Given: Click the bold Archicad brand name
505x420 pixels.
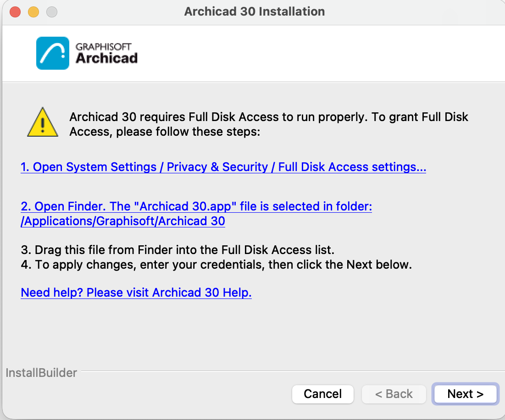Looking at the screenshot, I should coord(106,58).
